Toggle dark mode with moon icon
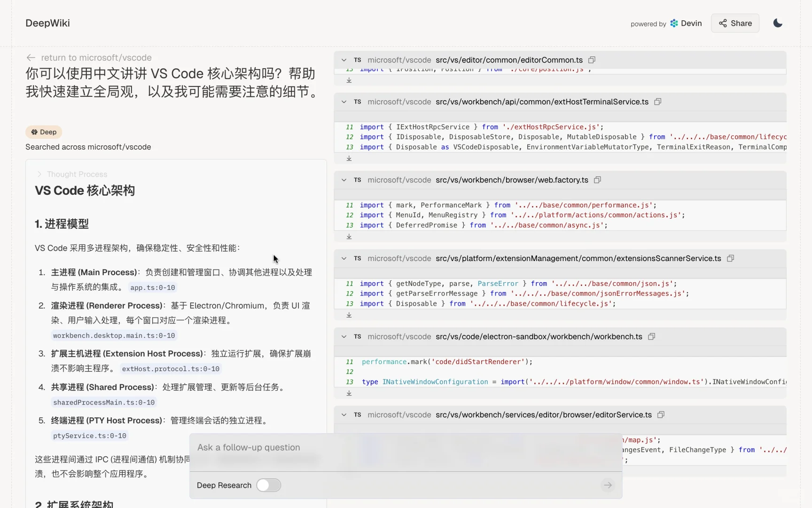812x508 pixels. (777, 23)
